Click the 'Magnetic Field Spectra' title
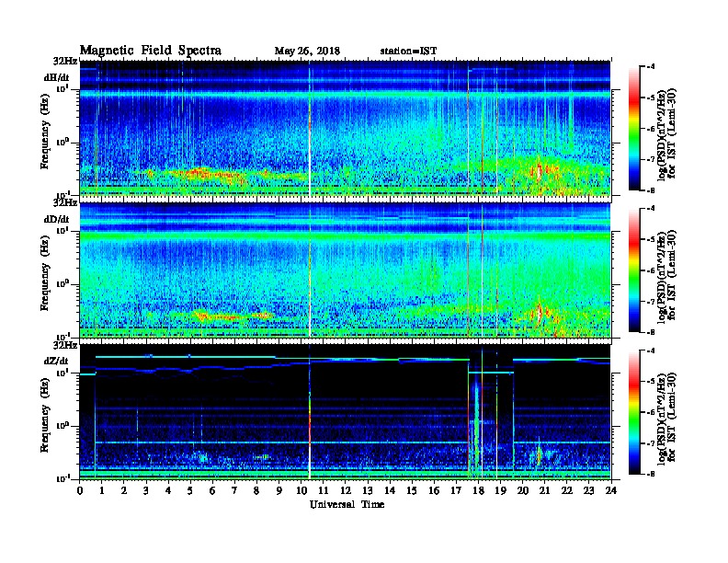Screen dimensions: 728x563 151,51
